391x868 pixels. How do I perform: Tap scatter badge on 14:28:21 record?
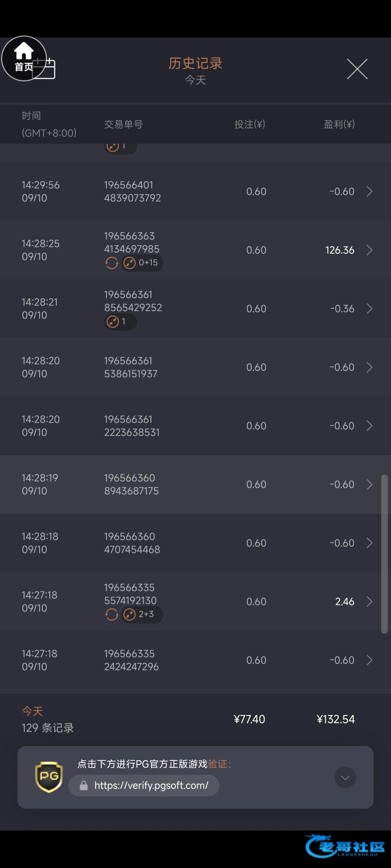pyautogui.click(x=120, y=322)
